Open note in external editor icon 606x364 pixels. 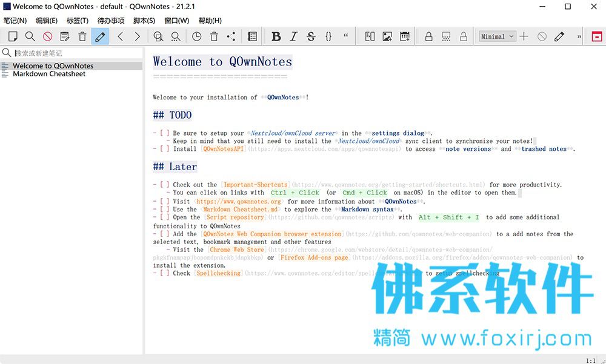(65, 36)
